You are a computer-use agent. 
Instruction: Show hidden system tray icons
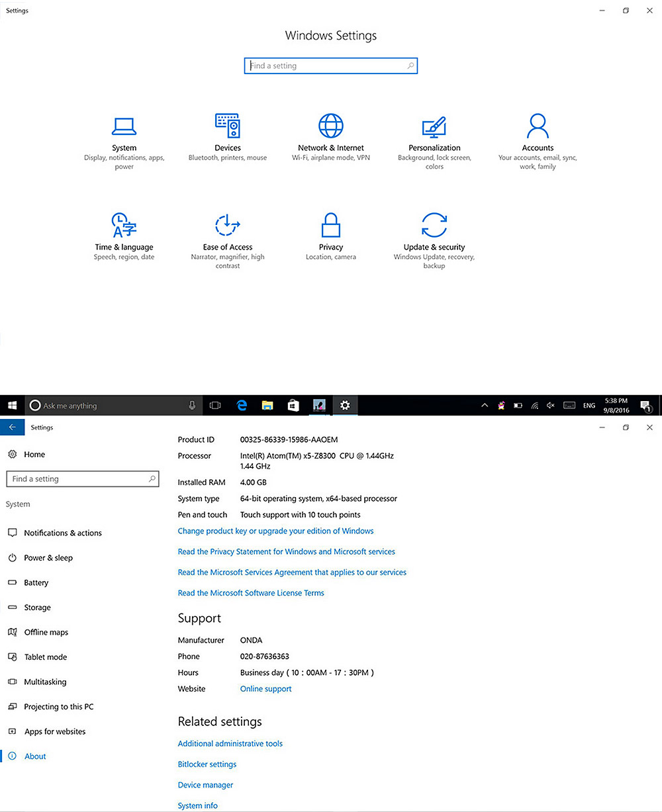point(485,405)
